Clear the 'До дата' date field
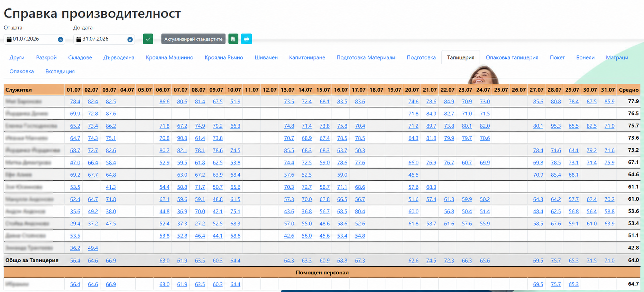The width and height of the screenshot is (644, 292). (x=130, y=40)
